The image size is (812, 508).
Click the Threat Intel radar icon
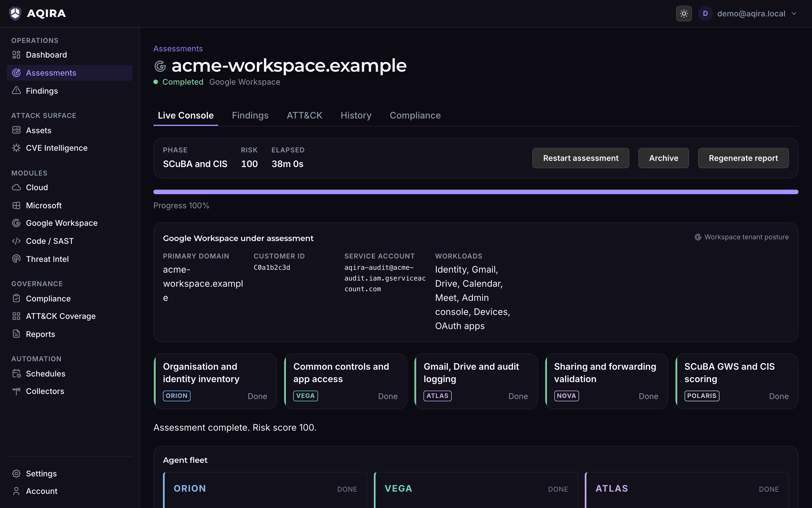click(x=16, y=259)
